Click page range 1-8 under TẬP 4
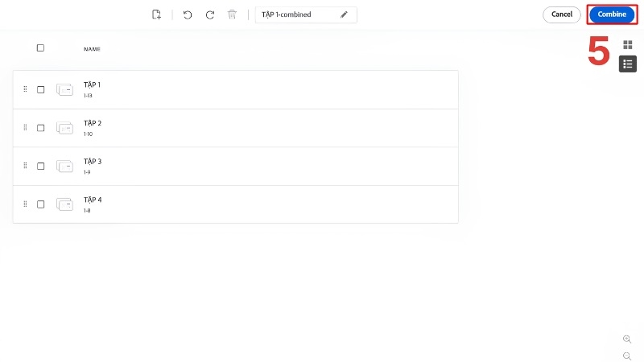644x362 pixels. (87, 211)
